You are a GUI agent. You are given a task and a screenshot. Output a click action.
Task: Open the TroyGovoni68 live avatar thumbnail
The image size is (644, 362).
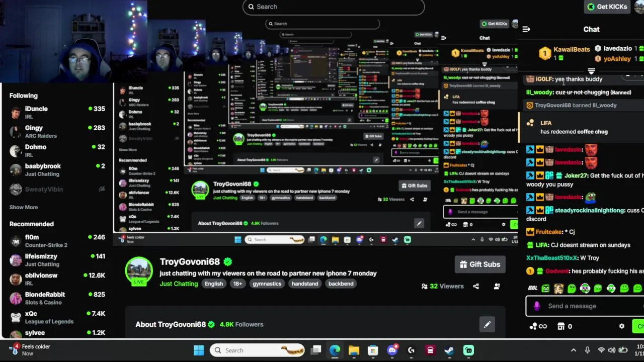[x=139, y=271]
